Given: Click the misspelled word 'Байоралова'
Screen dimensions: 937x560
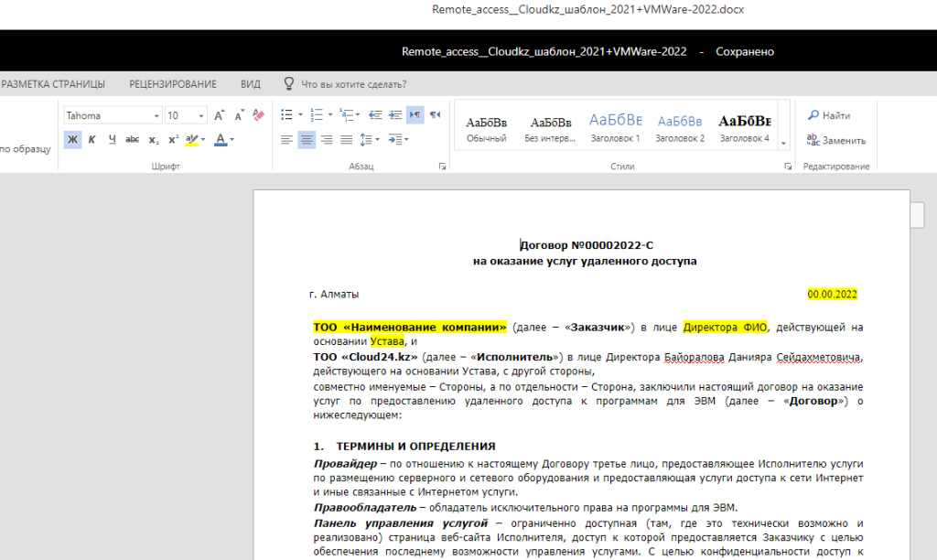Looking at the screenshot, I should (694, 357).
